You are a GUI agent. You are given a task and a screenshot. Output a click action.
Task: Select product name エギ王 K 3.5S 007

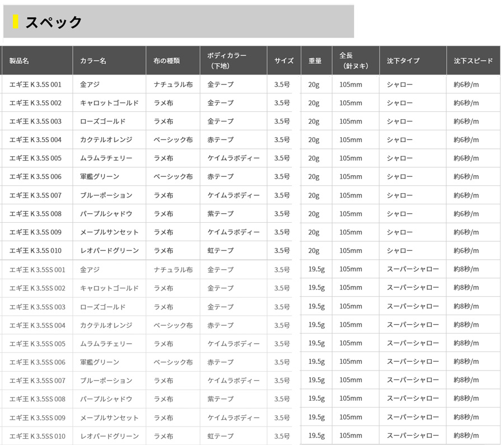click(35, 195)
